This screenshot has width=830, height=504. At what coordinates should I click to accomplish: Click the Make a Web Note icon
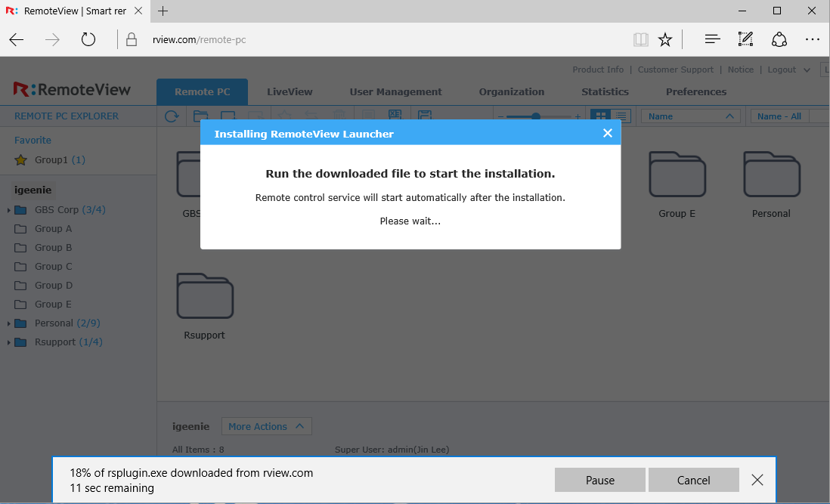click(x=745, y=39)
